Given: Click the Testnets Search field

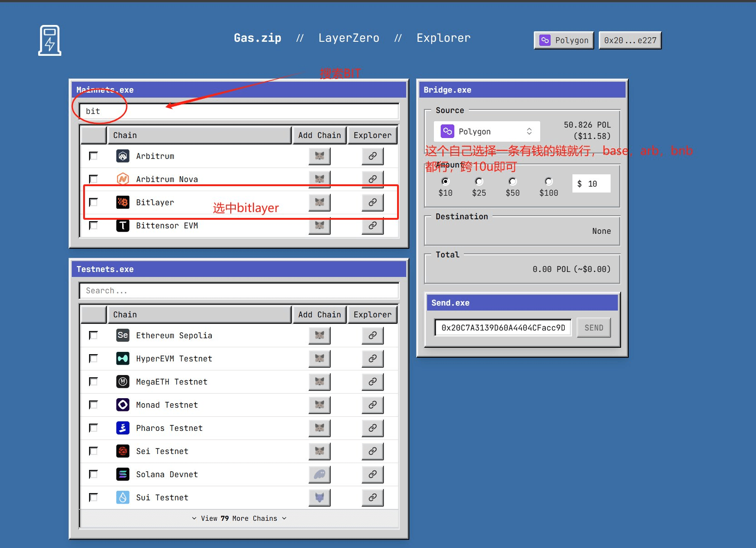Looking at the screenshot, I should (x=239, y=291).
